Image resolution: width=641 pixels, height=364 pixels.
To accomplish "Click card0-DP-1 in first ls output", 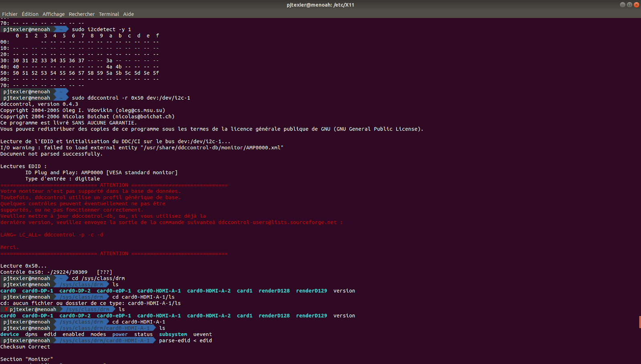I will click(x=38, y=291).
